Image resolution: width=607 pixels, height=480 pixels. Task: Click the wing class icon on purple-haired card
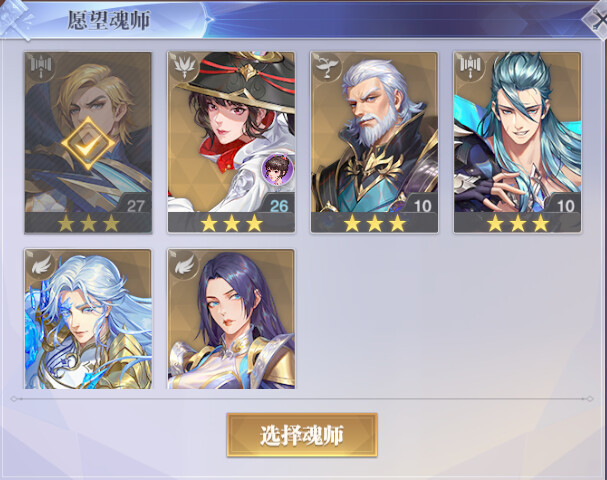click(185, 265)
